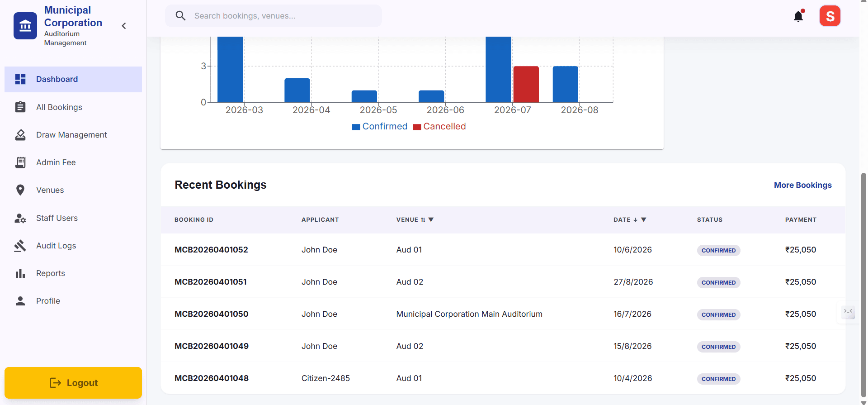This screenshot has height=405, width=868.
Task: Toggle the Confirmed legend series
Action: coord(380,126)
